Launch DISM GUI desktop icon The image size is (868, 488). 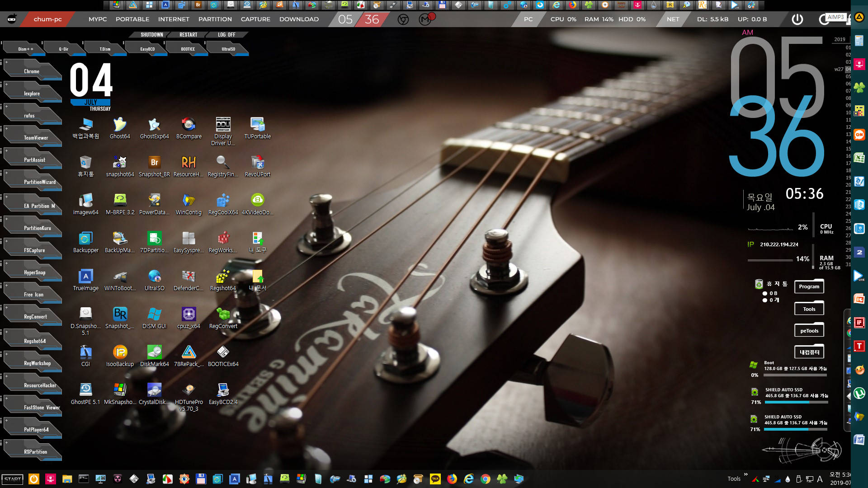pos(154,318)
